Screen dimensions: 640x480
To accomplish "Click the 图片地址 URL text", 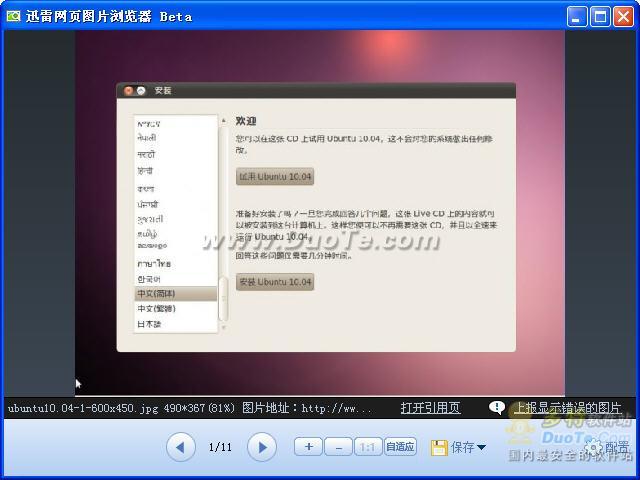I will 307,408.
